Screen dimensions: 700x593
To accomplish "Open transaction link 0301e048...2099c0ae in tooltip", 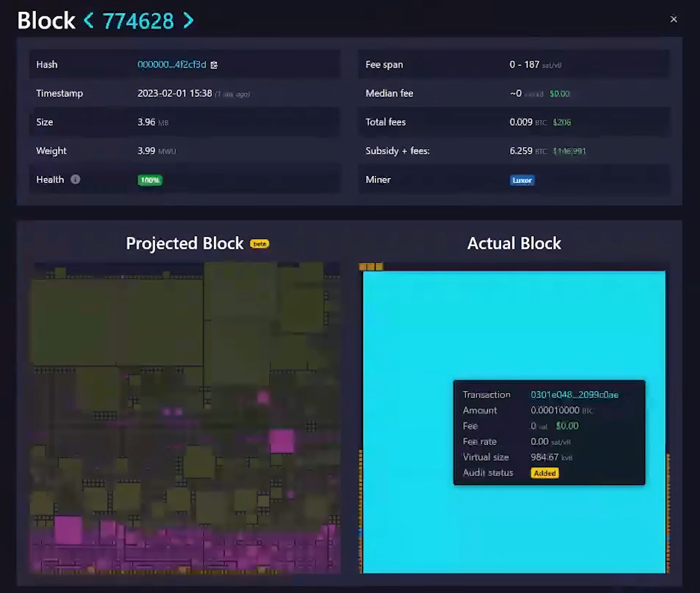I will point(574,394).
